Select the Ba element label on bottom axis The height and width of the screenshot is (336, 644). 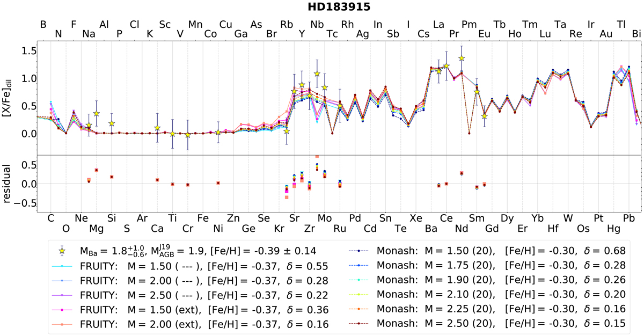click(430, 229)
